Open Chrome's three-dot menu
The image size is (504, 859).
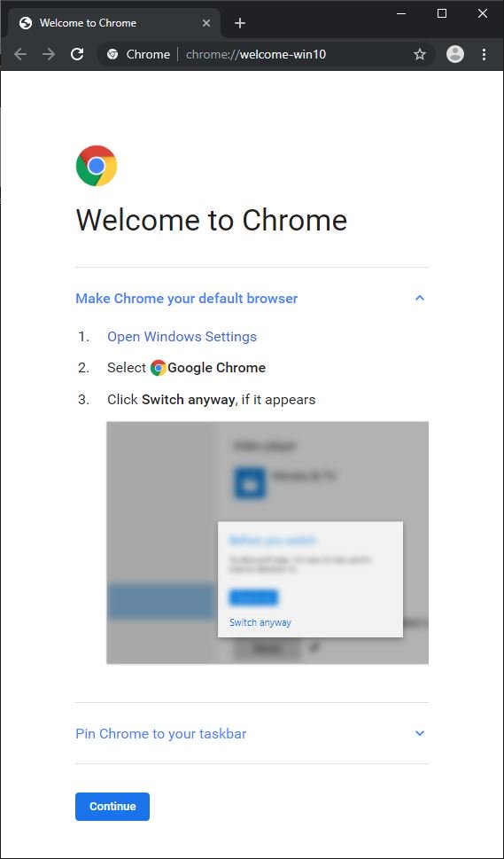pyautogui.click(x=484, y=54)
